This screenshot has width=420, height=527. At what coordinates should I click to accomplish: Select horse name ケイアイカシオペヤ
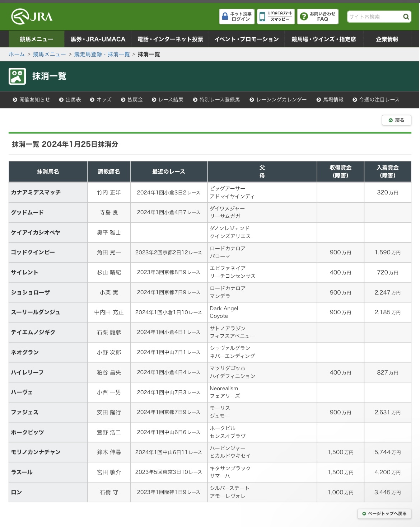pyautogui.click(x=36, y=232)
